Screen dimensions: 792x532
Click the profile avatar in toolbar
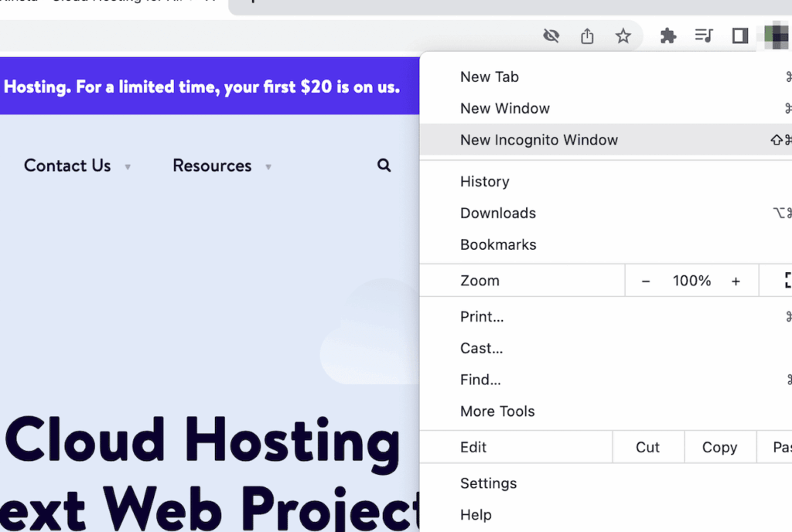pyautogui.click(x=775, y=36)
